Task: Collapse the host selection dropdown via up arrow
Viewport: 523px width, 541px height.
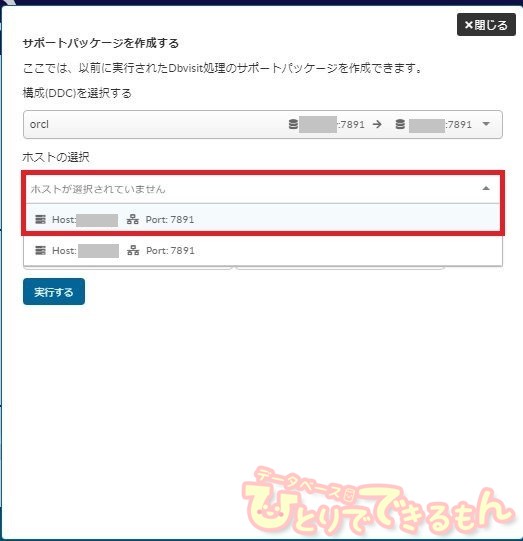Action: click(x=486, y=188)
